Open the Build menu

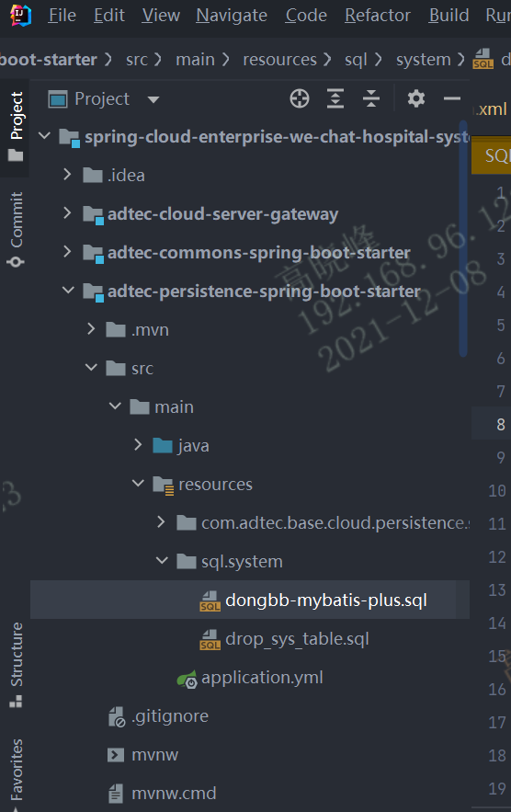coord(449,16)
